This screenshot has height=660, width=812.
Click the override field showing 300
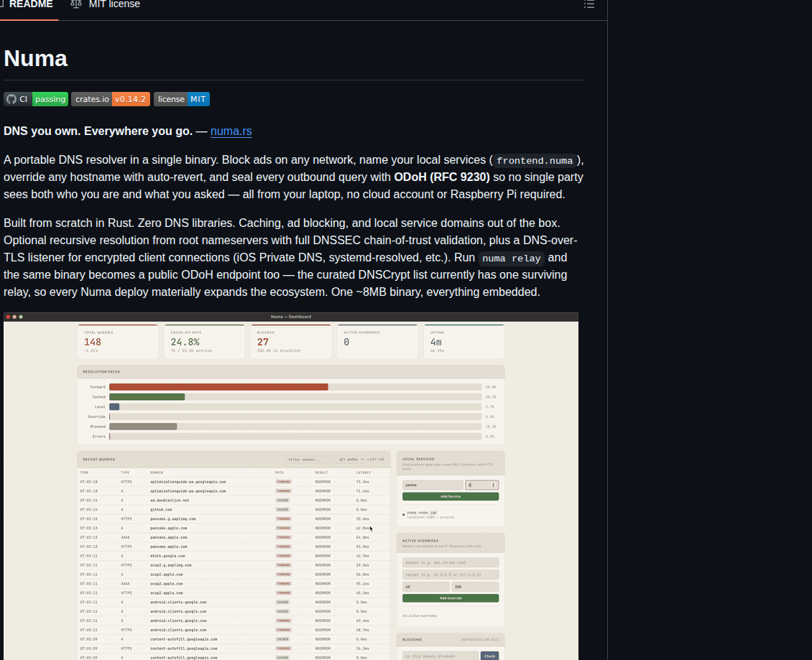tap(475, 587)
